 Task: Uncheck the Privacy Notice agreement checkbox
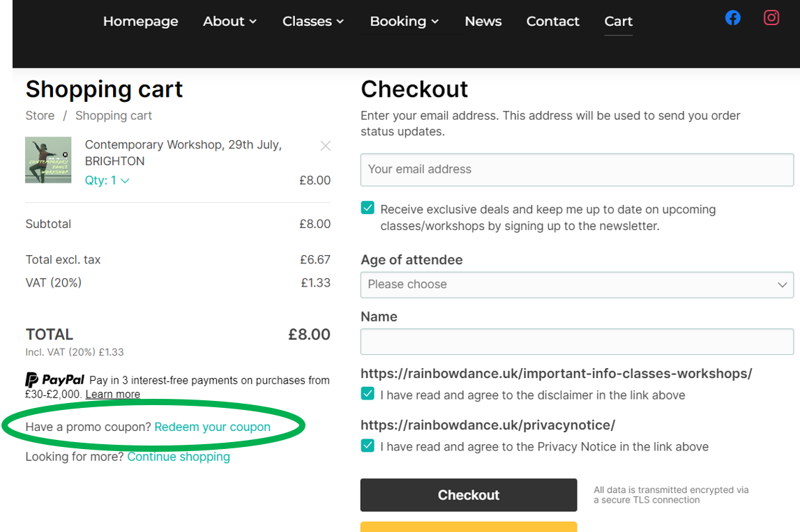(367, 445)
